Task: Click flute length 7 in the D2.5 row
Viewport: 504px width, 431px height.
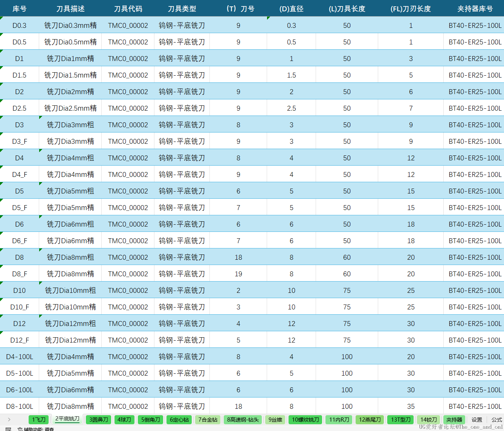Action: tap(411, 108)
